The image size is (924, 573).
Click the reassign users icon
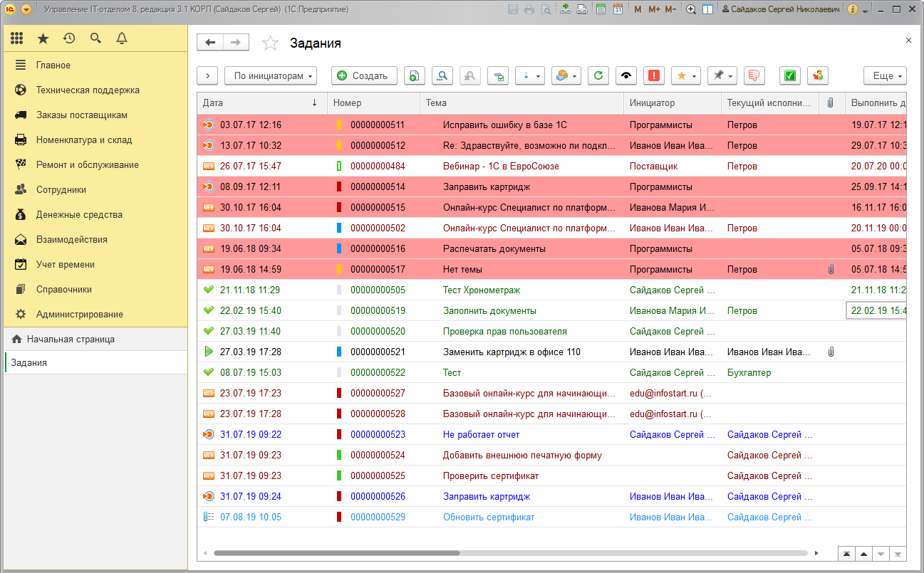[818, 75]
